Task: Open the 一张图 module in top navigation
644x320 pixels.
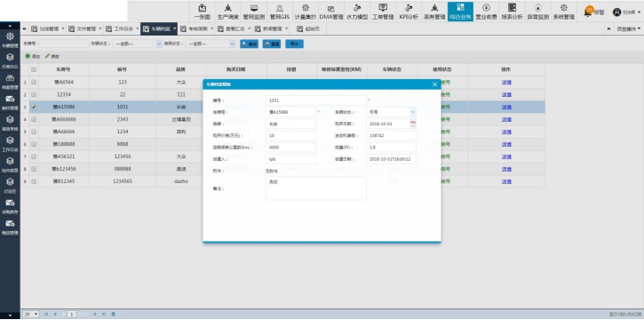Action: [x=202, y=12]
